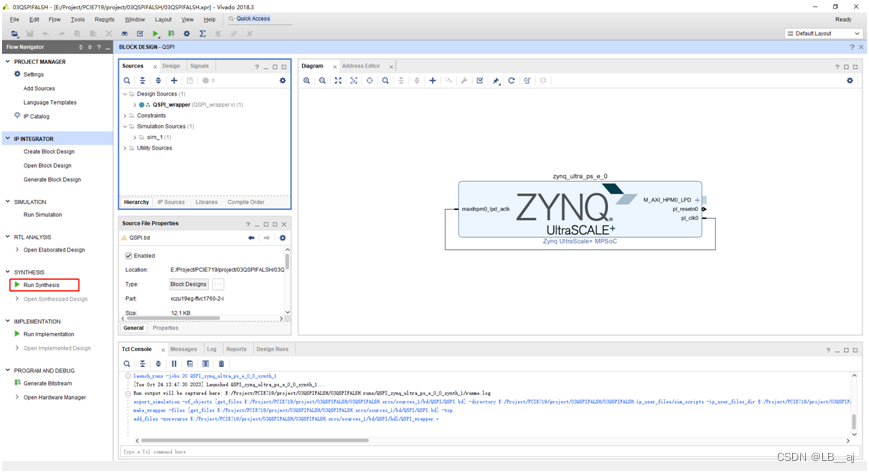This screenshot has width=869, height=473.
Task: Click Generate Bitstream in Flow Navigator
Action: [x=47, y=384]
